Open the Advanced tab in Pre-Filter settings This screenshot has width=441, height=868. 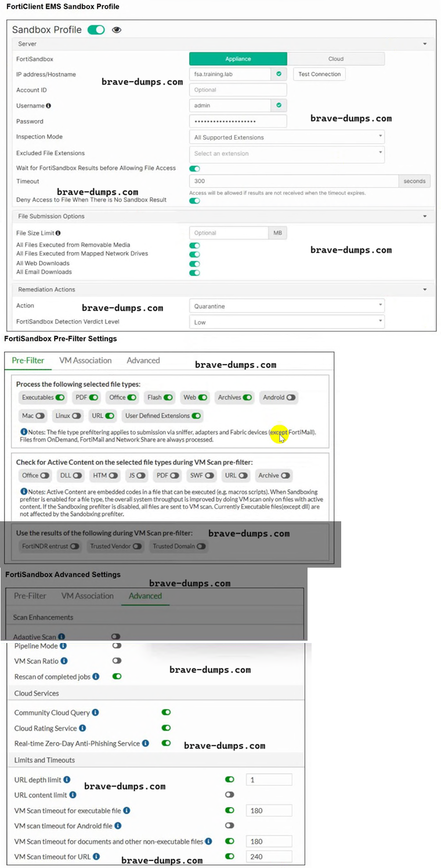pos(143,361)
